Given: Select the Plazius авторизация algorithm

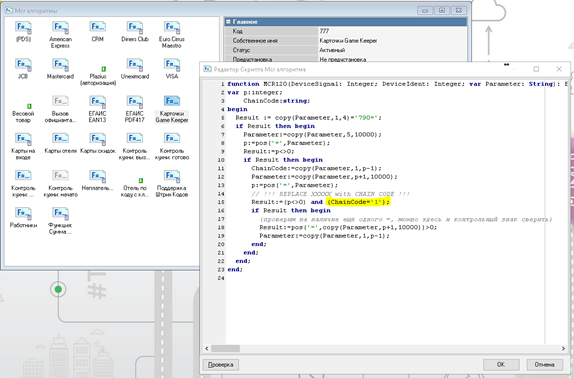Looking at the screenshot, I should [98, 76].
